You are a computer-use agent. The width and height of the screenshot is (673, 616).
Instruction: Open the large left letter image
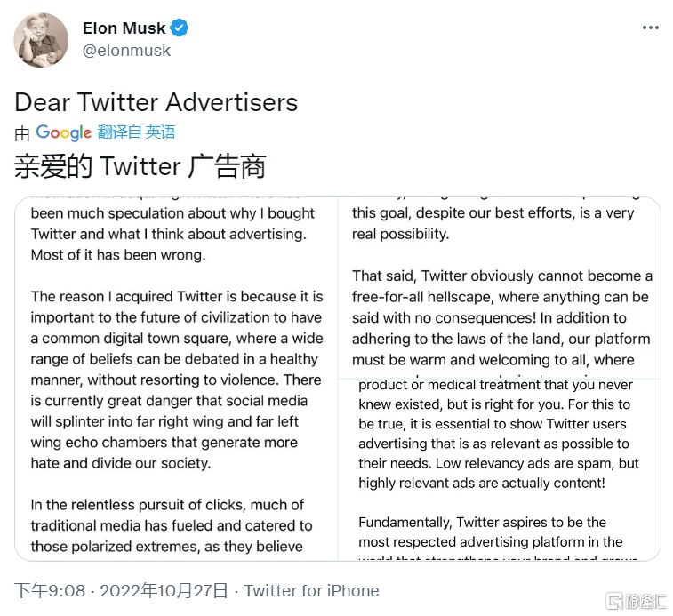pyautogui.click(x=176, y=379)
